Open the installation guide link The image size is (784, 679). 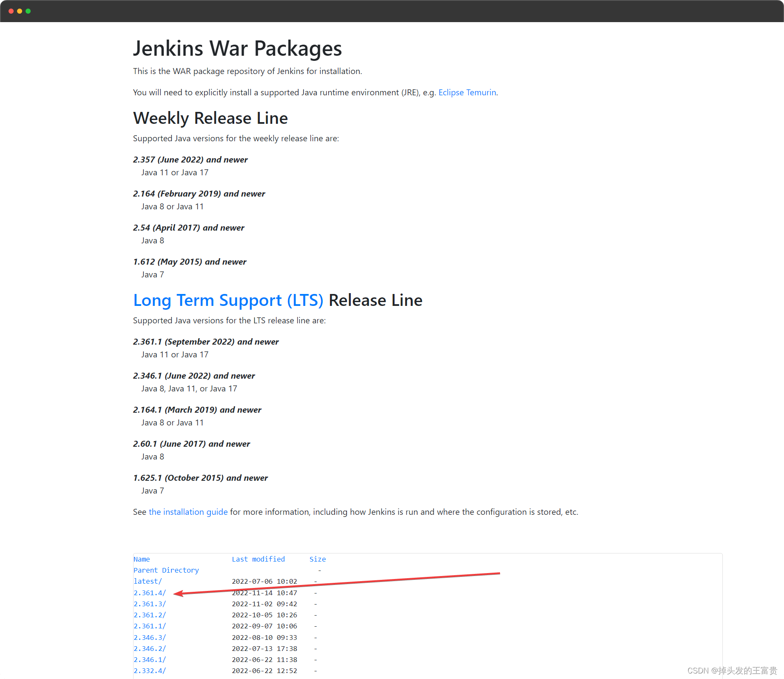[x=188, y=512]
